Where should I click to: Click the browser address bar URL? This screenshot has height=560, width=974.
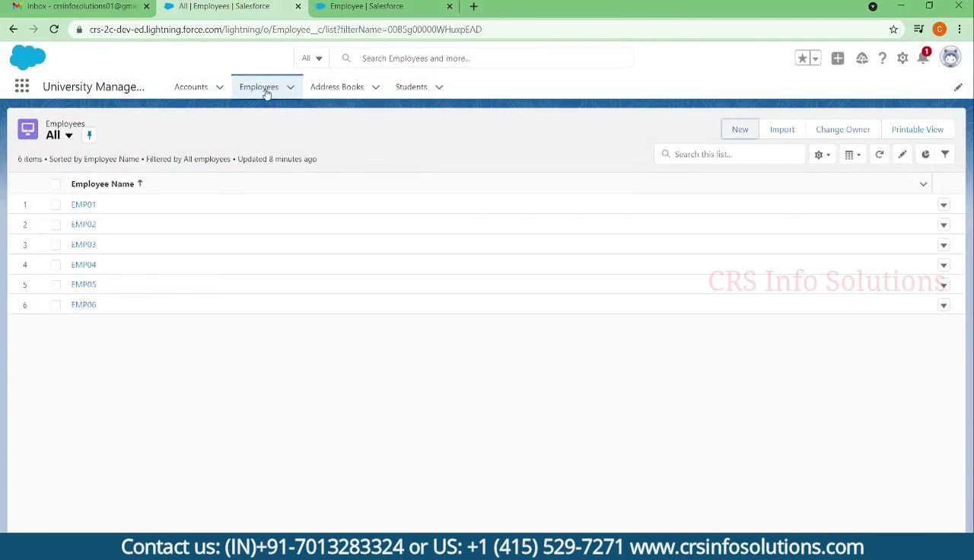pos(285,30)
